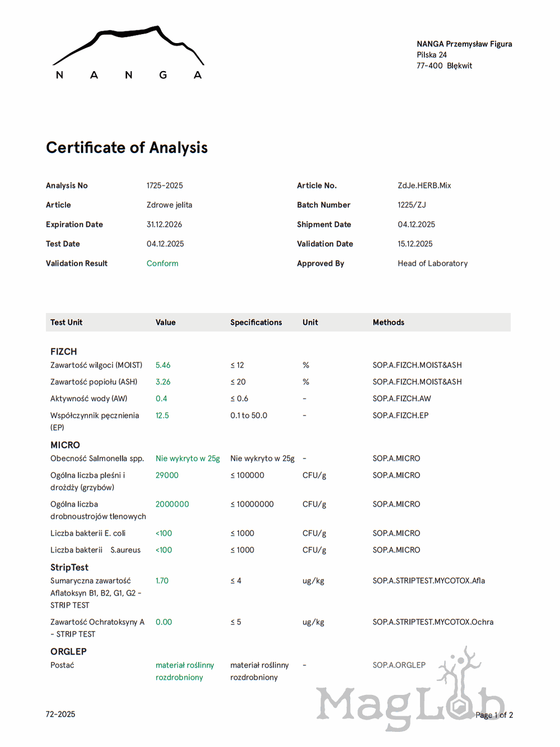The image size is (560, 747).
Task: Click the Article No. value ZdJe.HERB.Mix
Action: 424,185
